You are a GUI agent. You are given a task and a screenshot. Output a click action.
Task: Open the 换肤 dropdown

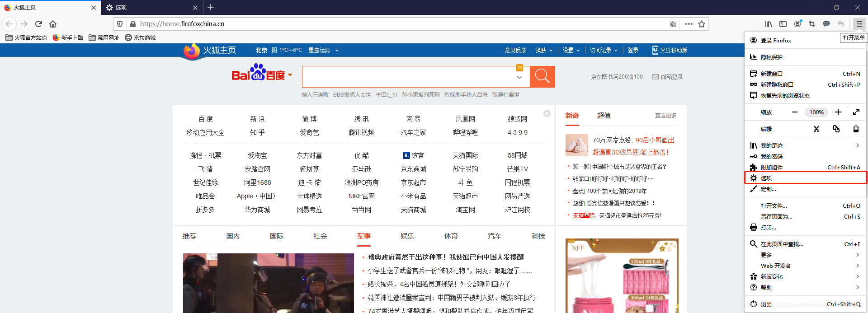[x=544, y=50]
